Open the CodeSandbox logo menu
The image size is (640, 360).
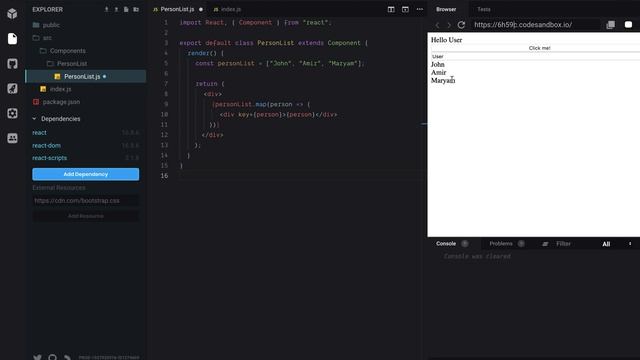coord(12,13)
